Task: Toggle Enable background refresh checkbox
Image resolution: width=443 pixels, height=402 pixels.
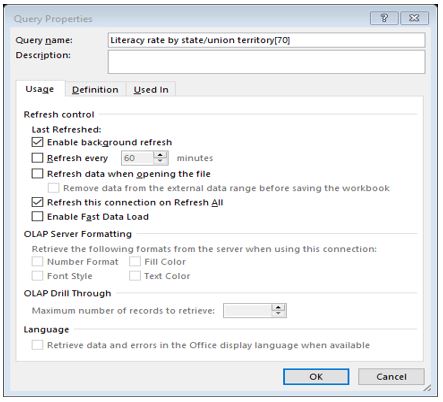Action: 37,142
